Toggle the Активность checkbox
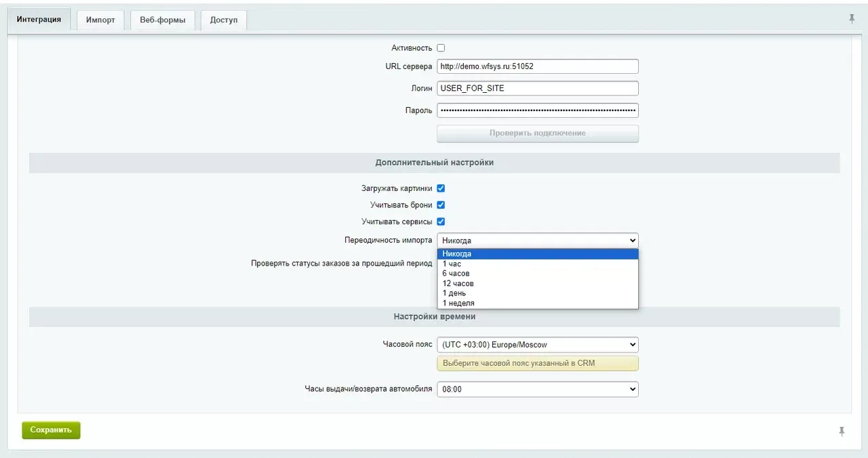Viewport: 868px width, 458px height. click(441, 48)
